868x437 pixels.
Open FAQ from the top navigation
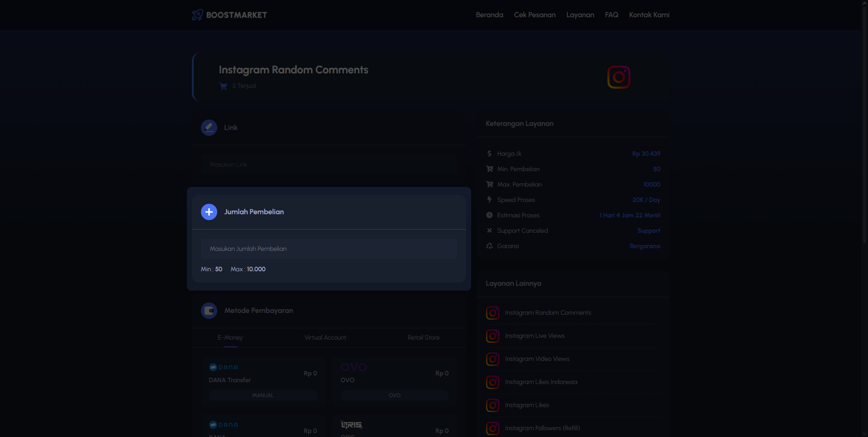tap(611, 15)
